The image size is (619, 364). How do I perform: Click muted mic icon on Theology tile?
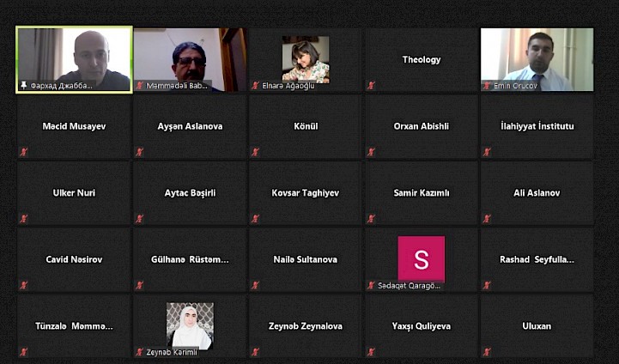coord(371,85)
